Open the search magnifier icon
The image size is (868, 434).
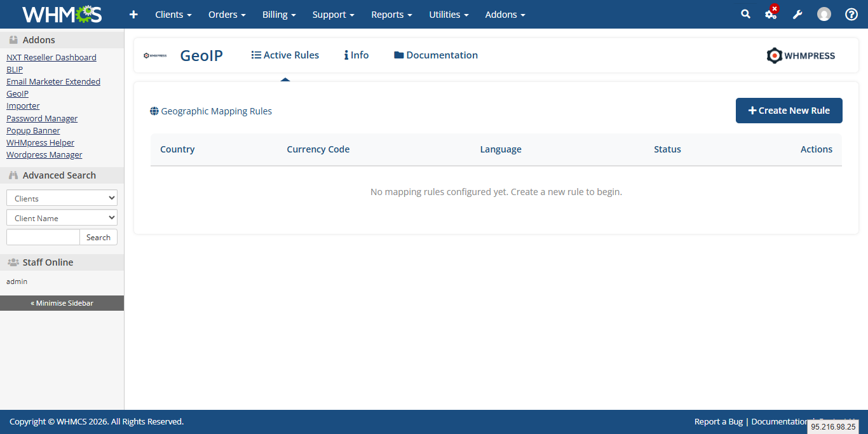[745, 14]
